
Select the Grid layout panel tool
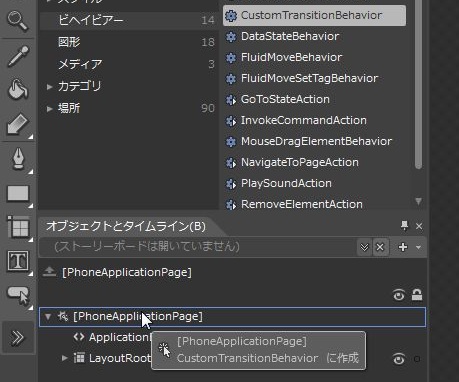pyautogui.click(x=18, y=227)
